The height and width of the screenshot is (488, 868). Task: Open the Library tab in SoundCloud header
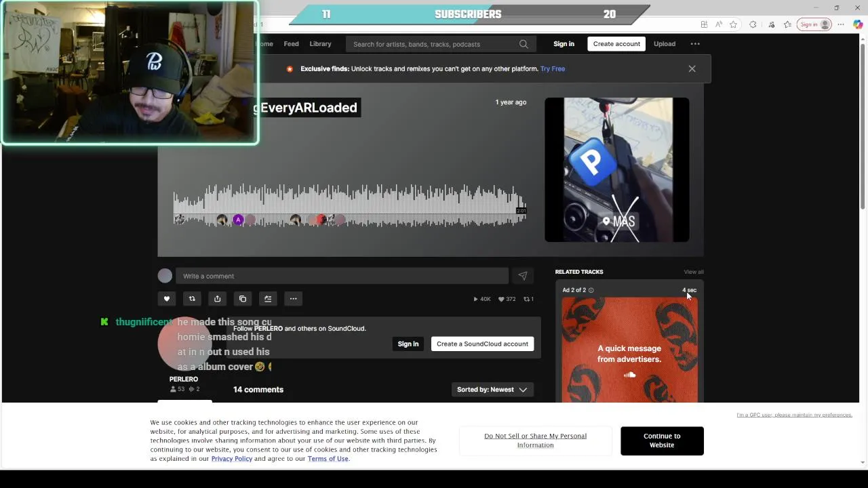320,44
